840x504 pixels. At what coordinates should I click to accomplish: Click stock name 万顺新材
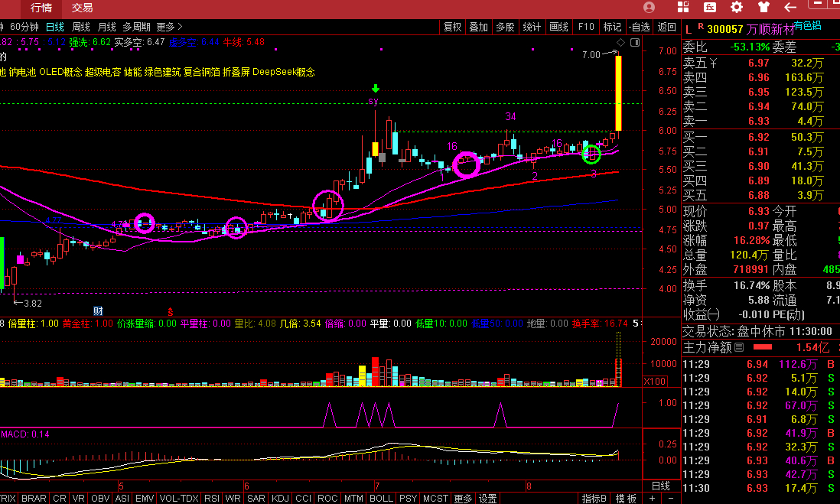tap(770, 30)
